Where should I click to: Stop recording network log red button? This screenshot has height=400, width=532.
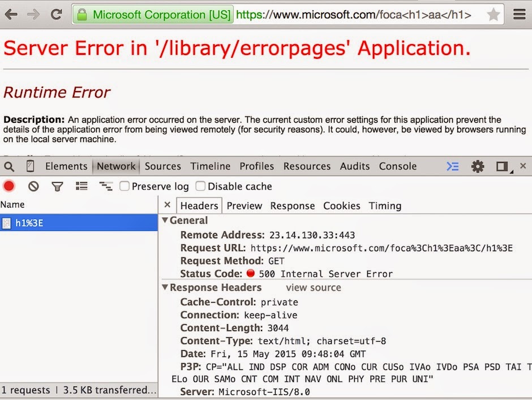(9, 186)
